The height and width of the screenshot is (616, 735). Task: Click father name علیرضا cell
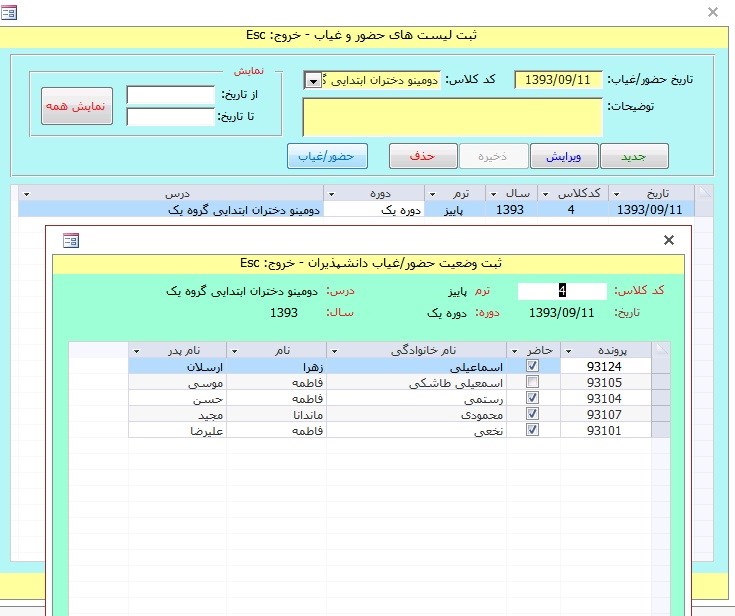(177, 430)
